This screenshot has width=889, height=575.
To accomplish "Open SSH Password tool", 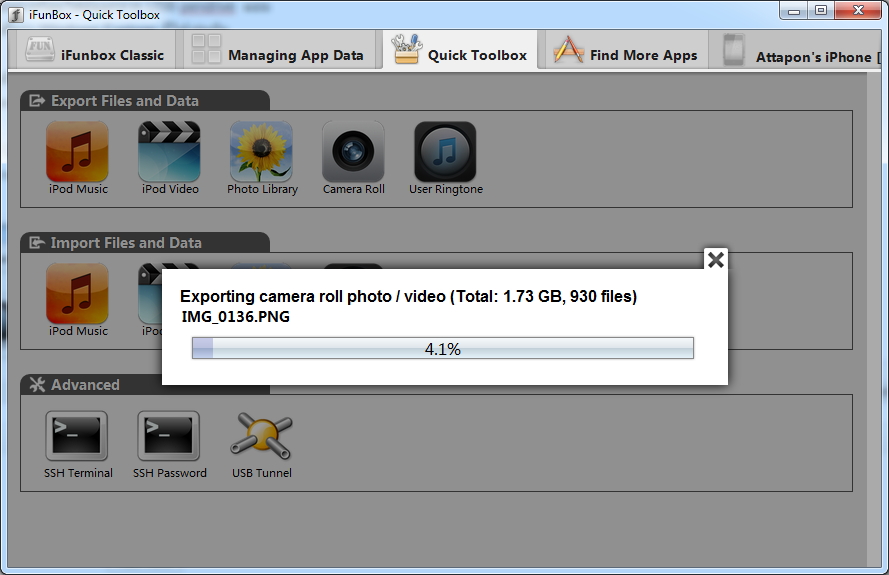I will point(168,436).
